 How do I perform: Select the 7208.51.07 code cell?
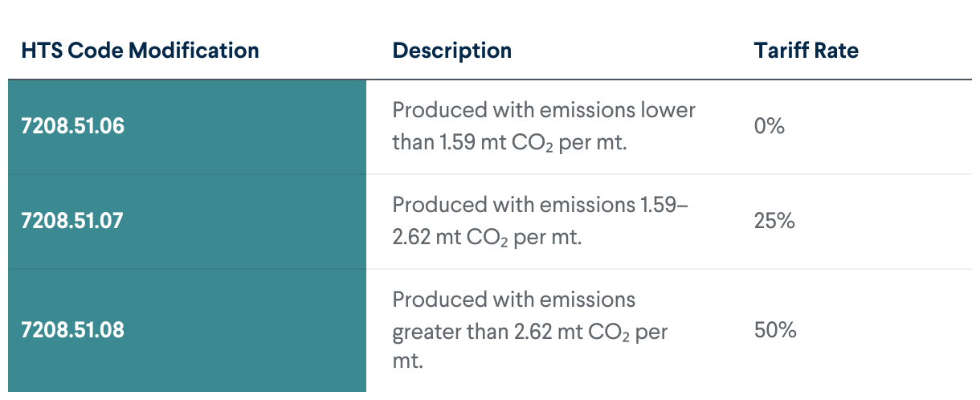coord(72,220)
